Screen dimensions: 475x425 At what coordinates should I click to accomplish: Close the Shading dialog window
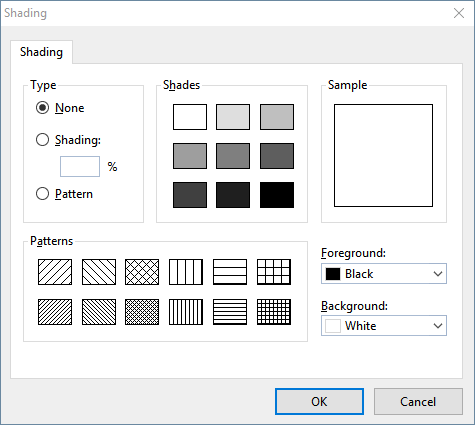coord(459,13)
